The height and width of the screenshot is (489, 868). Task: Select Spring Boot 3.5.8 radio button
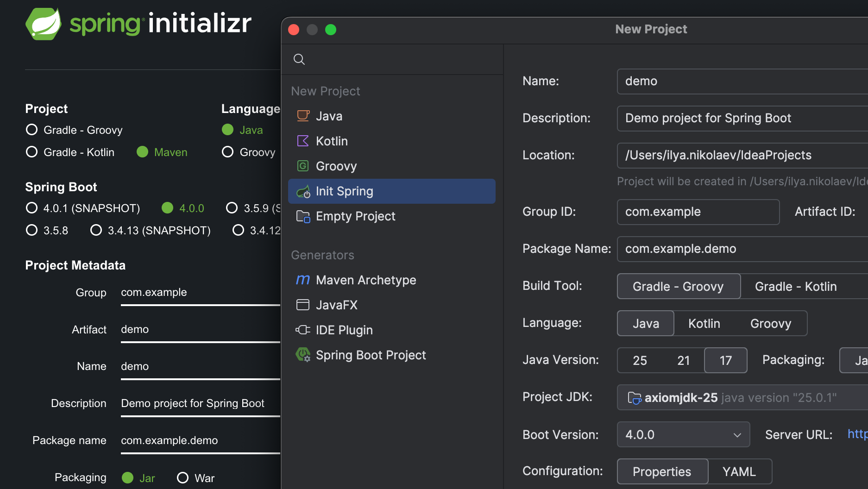pyautogui.click(x=31, y=230)
